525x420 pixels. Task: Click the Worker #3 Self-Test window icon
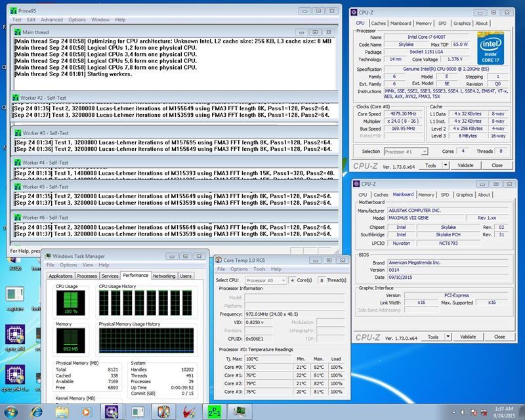(18, 133)
